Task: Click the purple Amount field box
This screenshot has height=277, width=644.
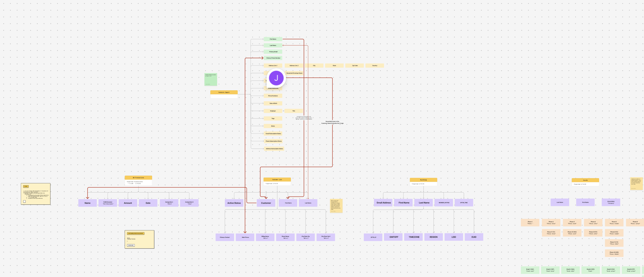Action: (x=128, y=203)
